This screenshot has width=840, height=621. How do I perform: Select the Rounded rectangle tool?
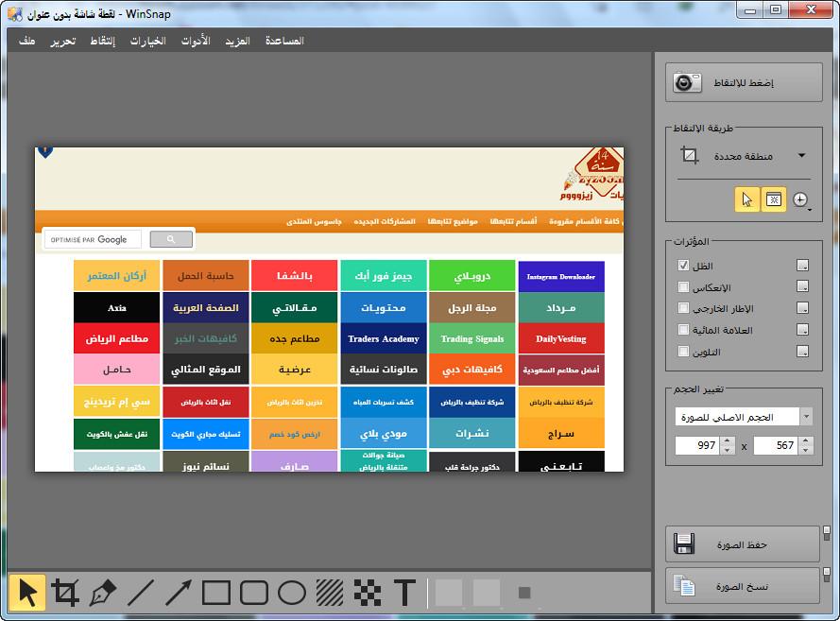pyautogui.click(x=254, y=593)
